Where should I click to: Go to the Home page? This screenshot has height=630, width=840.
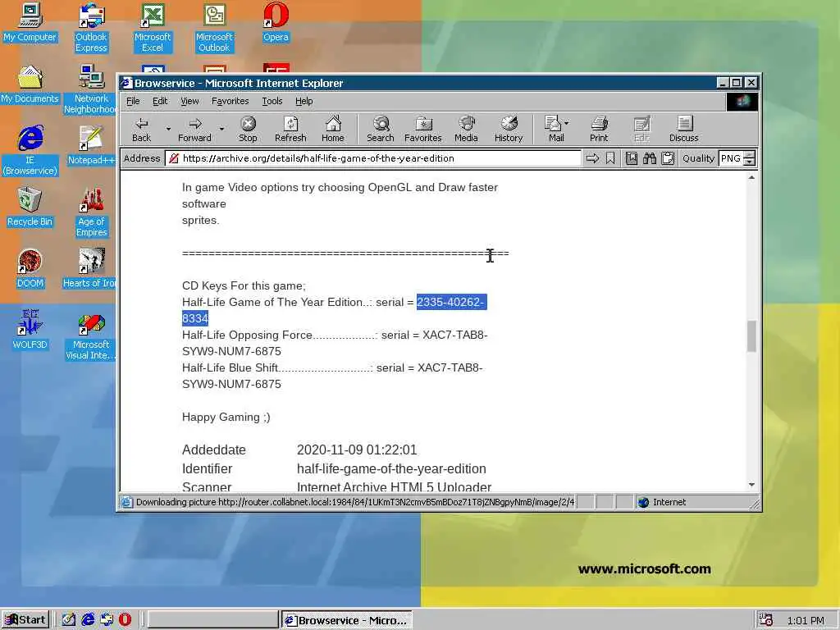pos(333,130)
